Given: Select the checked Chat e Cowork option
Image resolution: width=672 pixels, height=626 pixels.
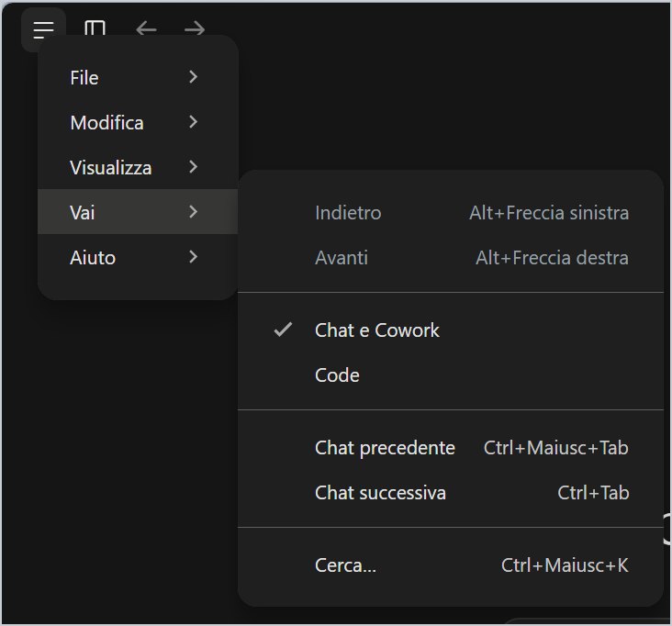Looking at the screenshot, I should pos(451,330).
